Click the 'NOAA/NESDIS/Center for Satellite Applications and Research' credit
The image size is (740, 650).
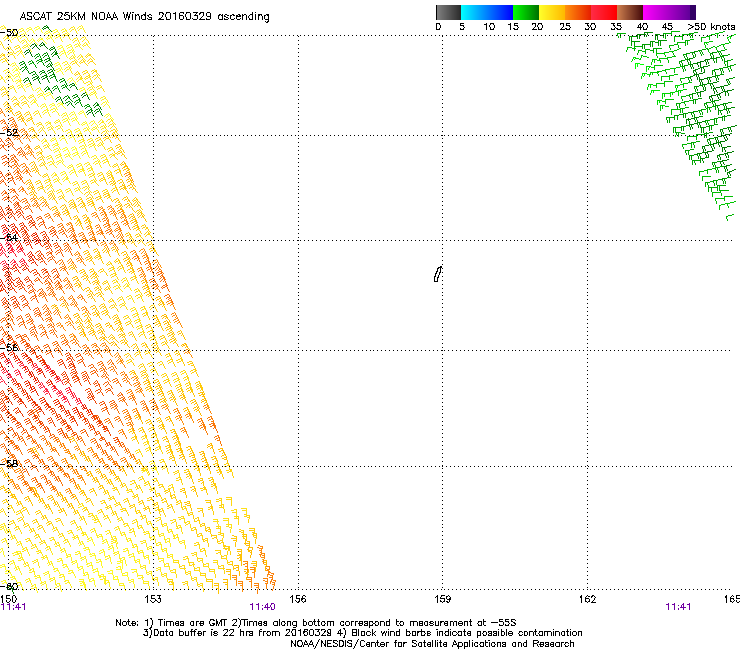coord(432,644)
